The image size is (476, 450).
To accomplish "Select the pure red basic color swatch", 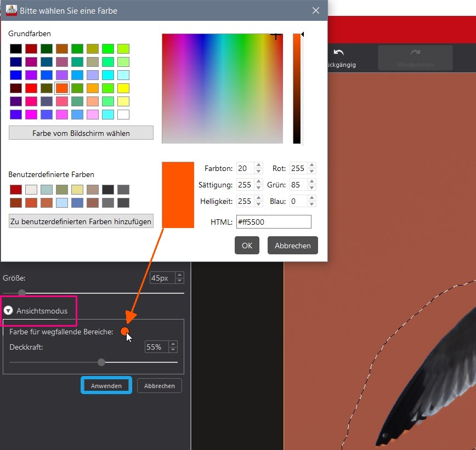I will [31, 88].
